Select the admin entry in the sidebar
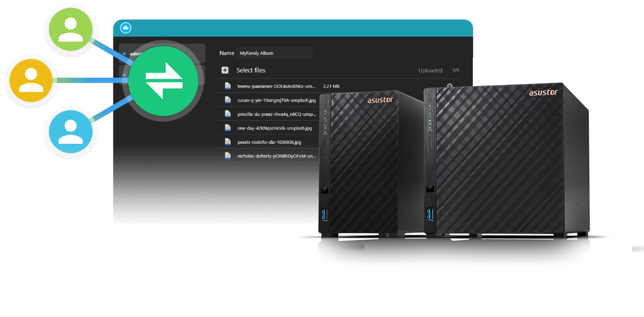 [x=134, y=54]
